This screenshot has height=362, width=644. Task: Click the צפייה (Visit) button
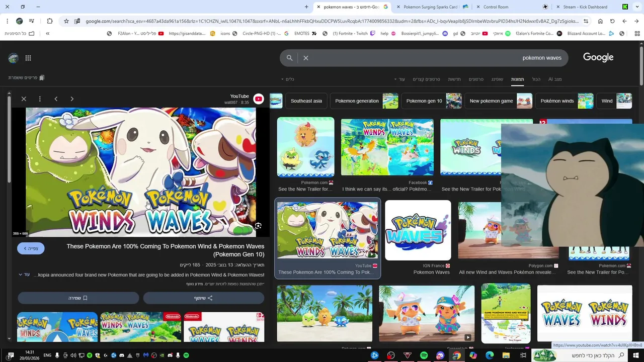(31, 248)
